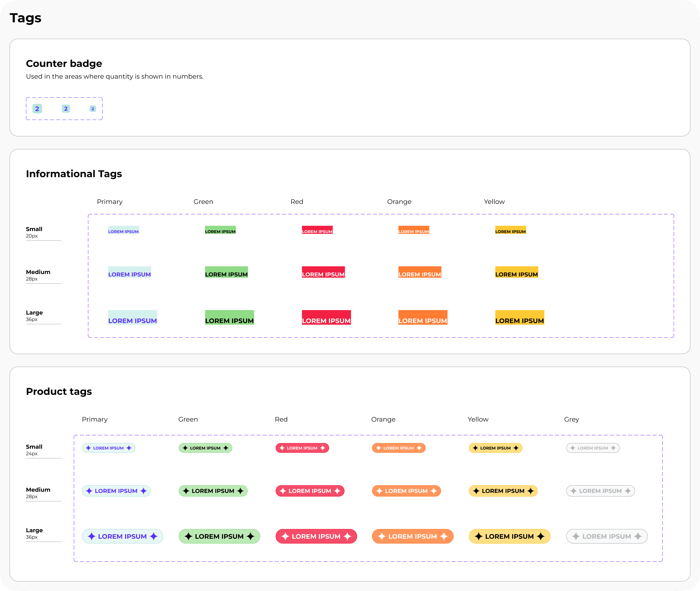Screen dimensions: 700x591
Task: Click right star icon on large green product tag
Action: coord(250,536)
